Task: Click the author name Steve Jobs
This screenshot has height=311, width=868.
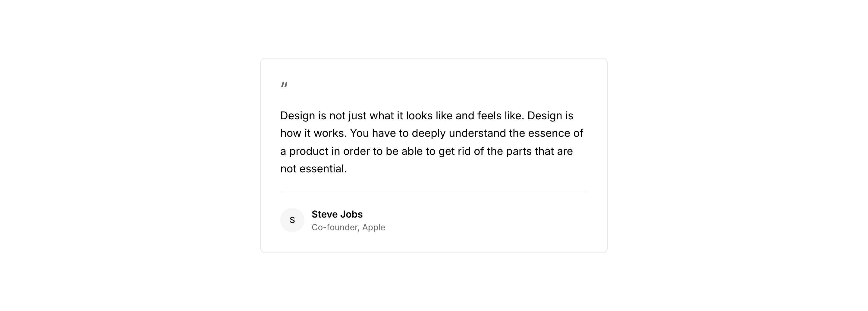Action: 337,214
